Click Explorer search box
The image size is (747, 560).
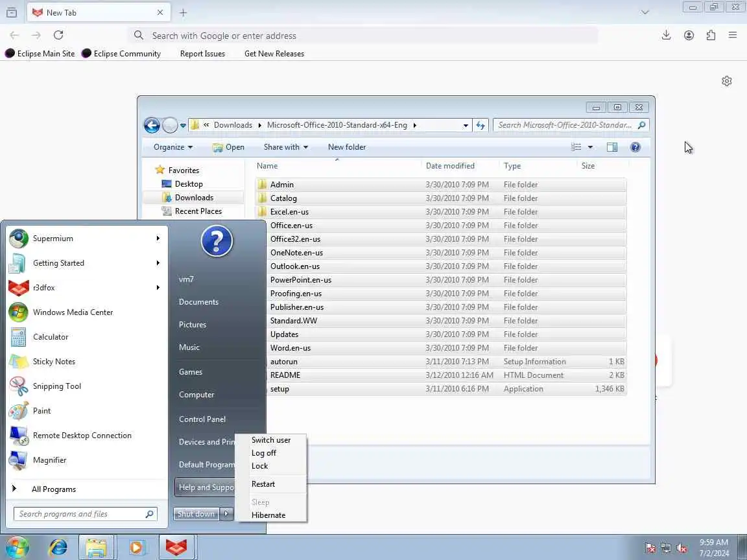point(571,125)
